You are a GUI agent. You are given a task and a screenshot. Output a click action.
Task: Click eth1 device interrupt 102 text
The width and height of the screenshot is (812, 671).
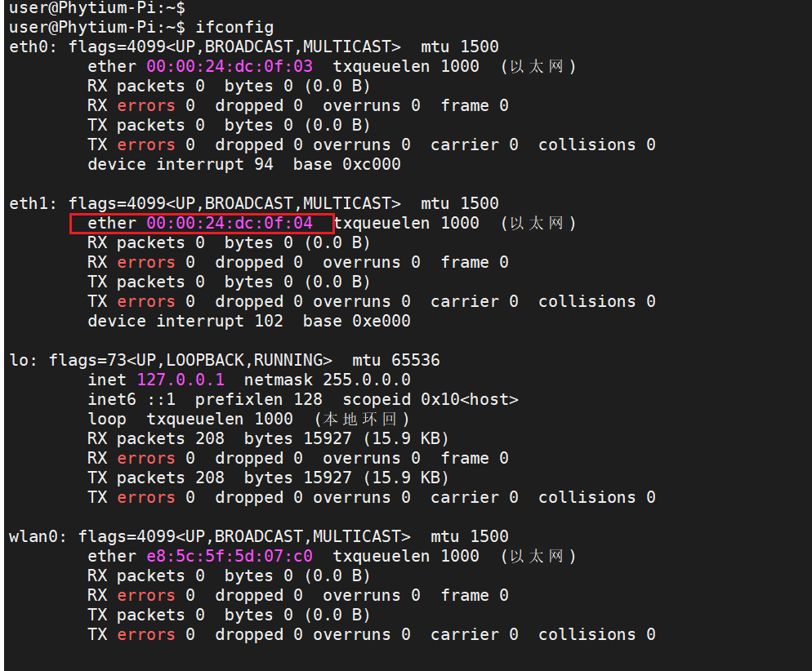(x=185, y=322)
